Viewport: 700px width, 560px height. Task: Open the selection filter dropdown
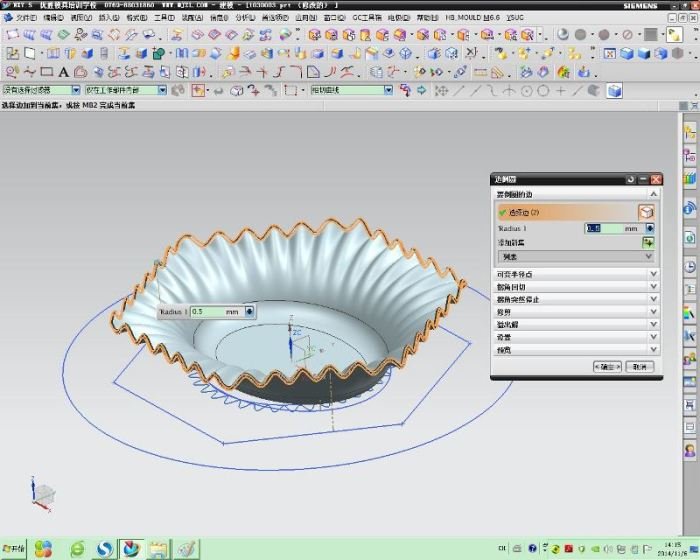tap(76, 90)
